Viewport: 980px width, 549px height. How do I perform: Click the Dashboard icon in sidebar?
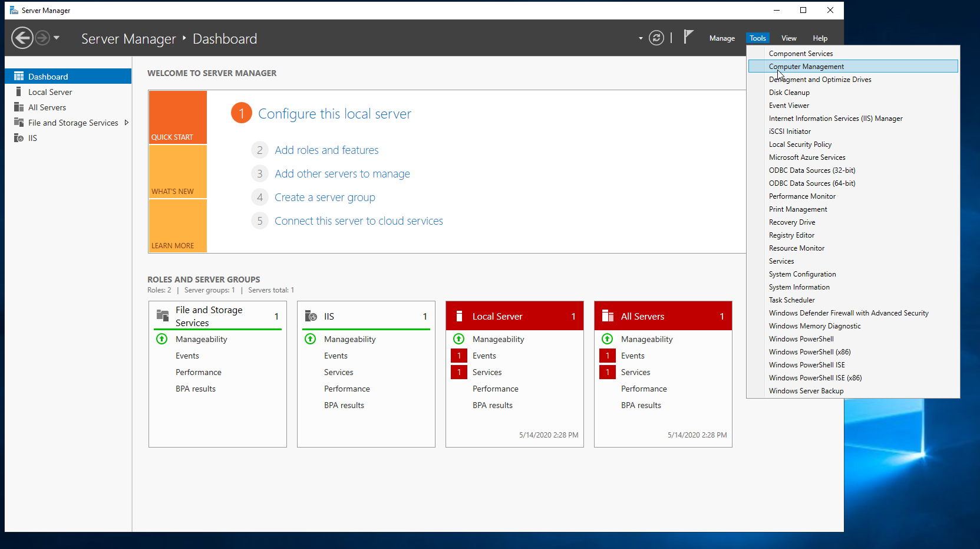click(x=19, y=77)
